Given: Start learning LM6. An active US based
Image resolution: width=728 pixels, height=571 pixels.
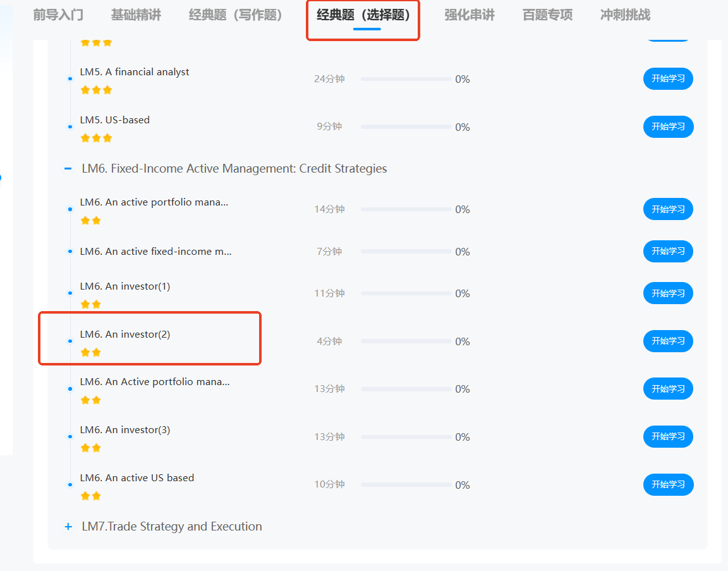Looking at the screenshot, I should tap(668, 484).
